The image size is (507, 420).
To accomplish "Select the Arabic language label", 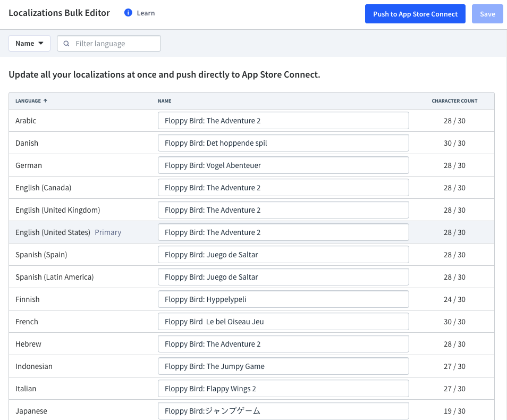I will click(26, 121).
